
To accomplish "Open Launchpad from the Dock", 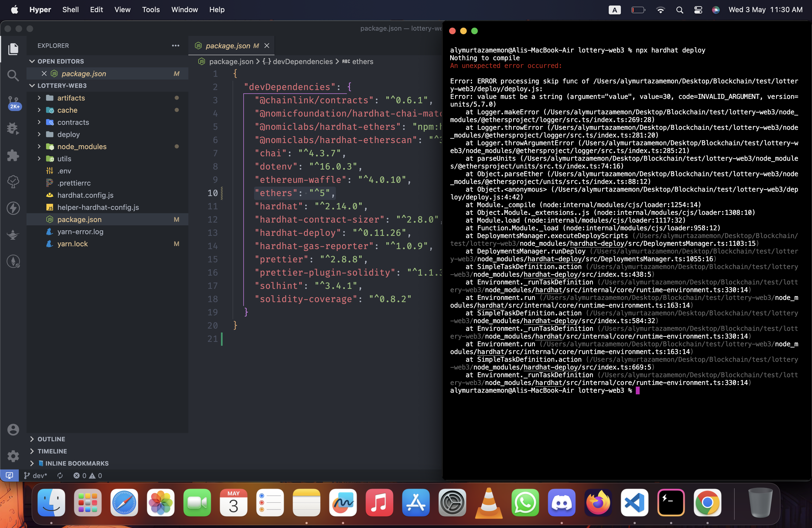I will pyautogui.click(x=88, y=502).
